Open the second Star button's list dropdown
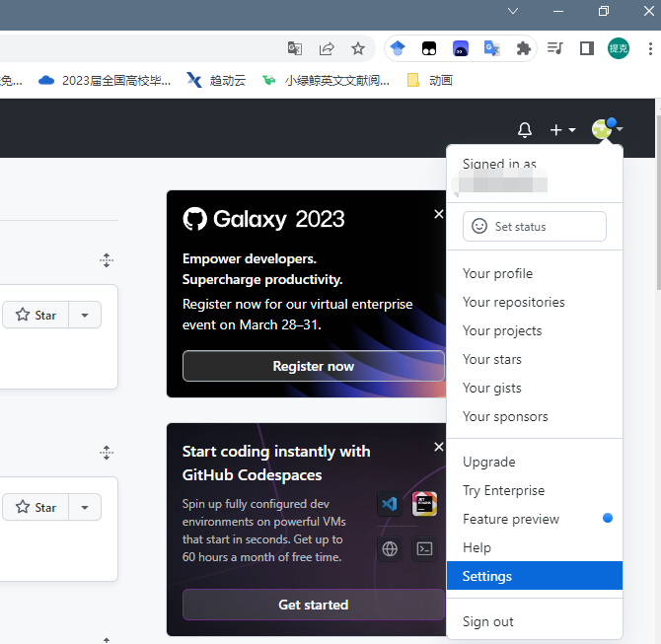Viewport: 661px width, 644px height. point(85,507)
